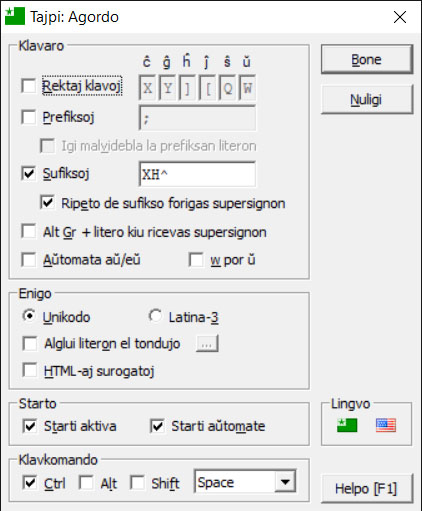The image size is (422, 511).
Task: Open Helpo [F1] button
Action: [367, 489]
